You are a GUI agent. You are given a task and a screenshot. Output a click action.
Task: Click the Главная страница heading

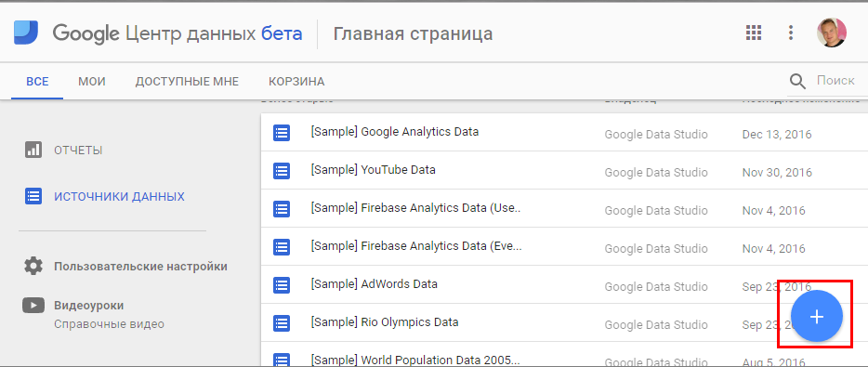(413, 33)
